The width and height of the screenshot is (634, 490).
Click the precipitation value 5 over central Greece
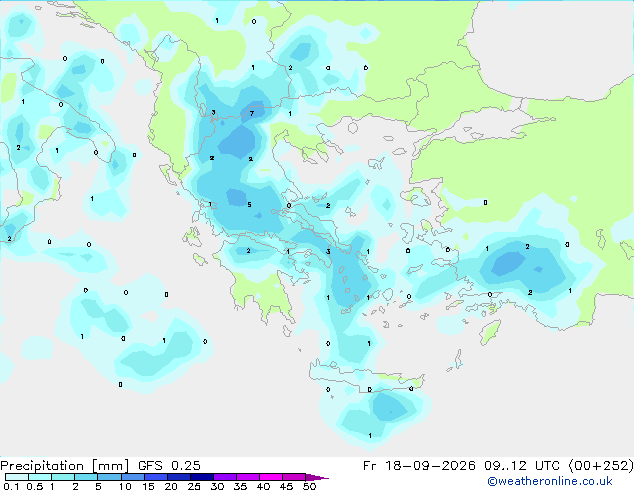249,205
